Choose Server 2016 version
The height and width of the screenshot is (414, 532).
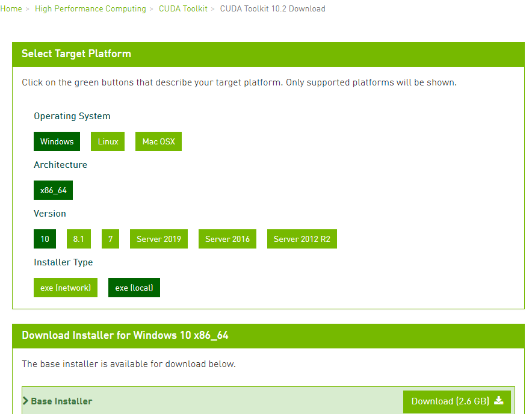tap(227, 239)
